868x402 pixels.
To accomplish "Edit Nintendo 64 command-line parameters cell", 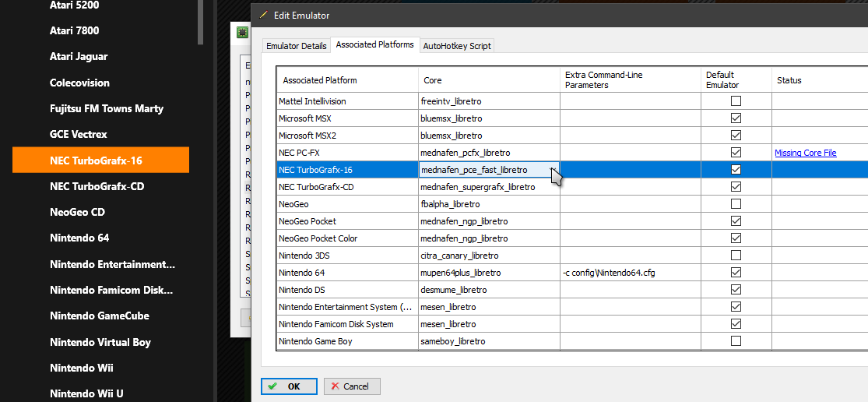I will (x=631, y=273).
